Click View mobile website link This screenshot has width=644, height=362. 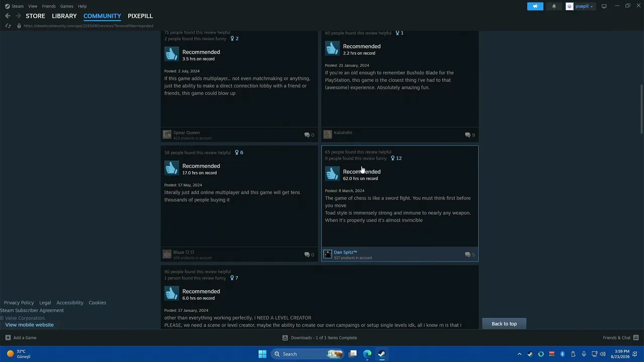tap(30, 325)
